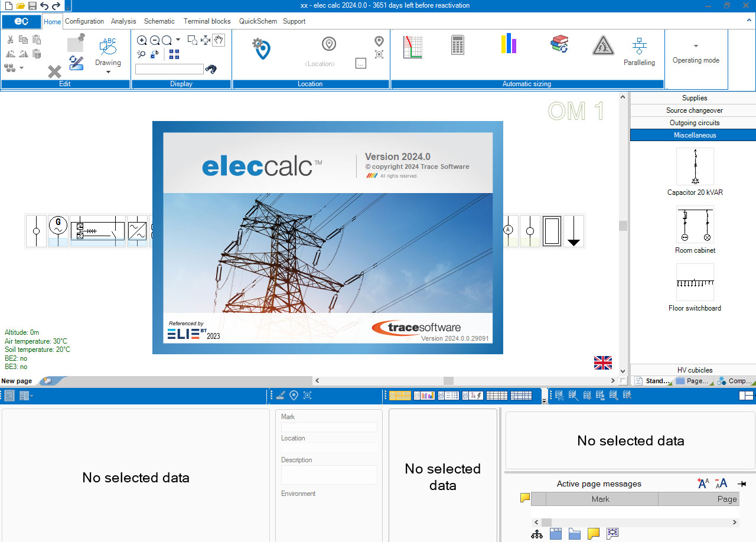Expand the Operating mode dropdown

[x=696, y=46]
